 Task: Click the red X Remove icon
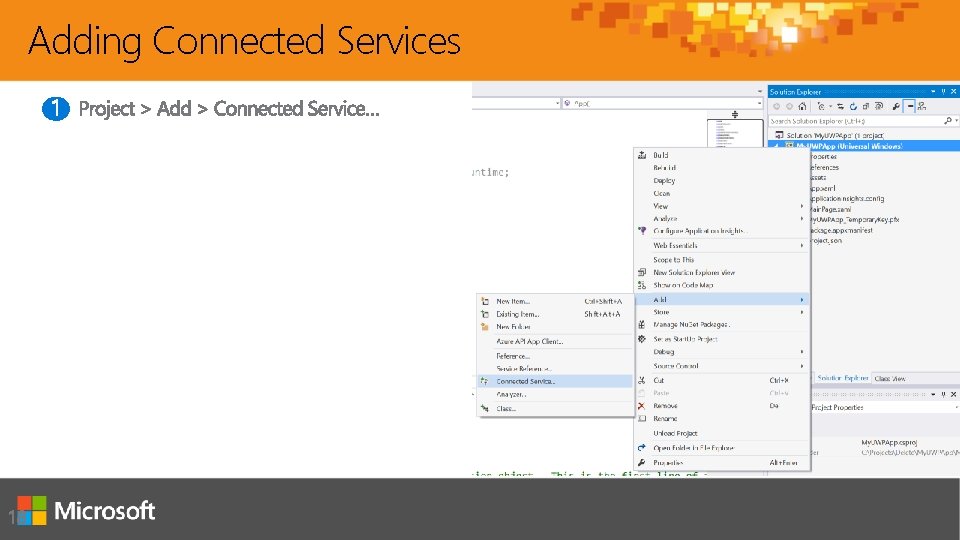[642, 406]
